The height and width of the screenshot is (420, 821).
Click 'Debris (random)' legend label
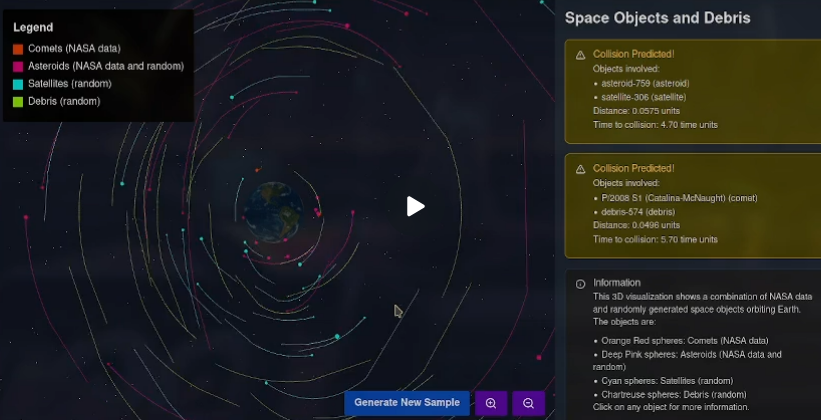pos(64,101)
